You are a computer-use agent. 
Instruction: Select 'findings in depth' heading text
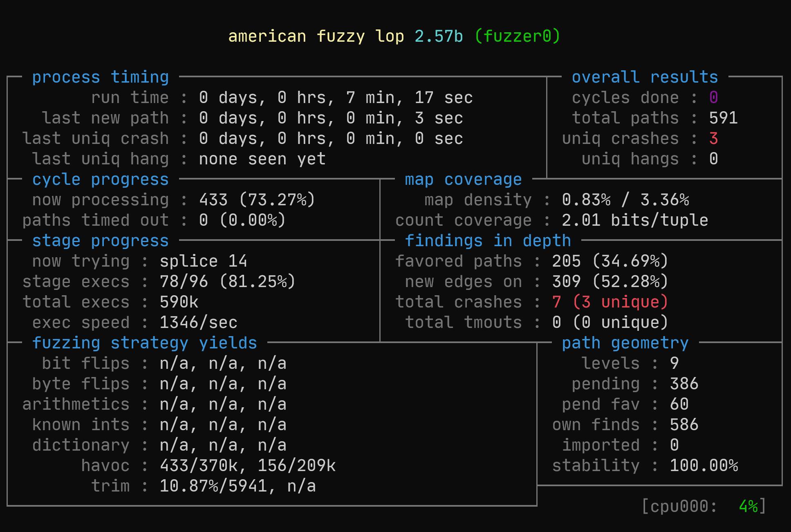pyautogui.click(x=488, y=241)
